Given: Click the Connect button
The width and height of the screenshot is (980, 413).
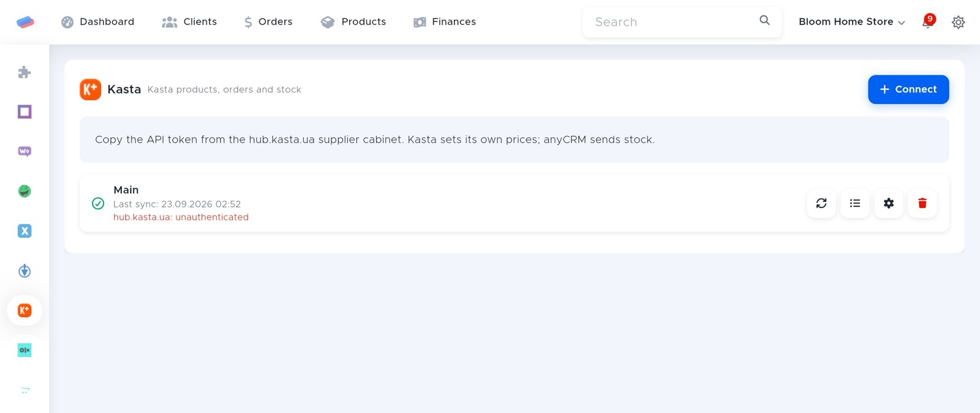Looking at the screenshot, I should pos(908,89).
